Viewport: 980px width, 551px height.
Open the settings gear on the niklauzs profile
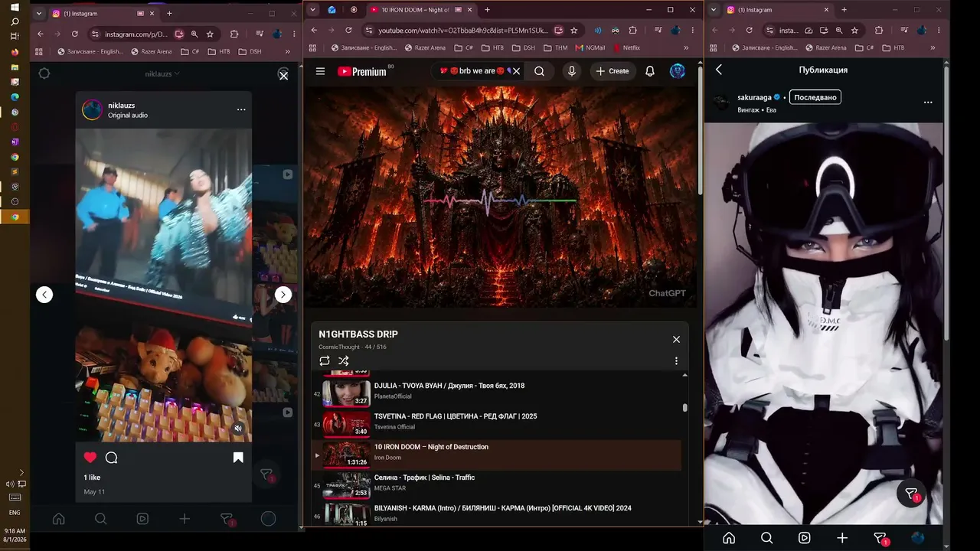point(44,73)
